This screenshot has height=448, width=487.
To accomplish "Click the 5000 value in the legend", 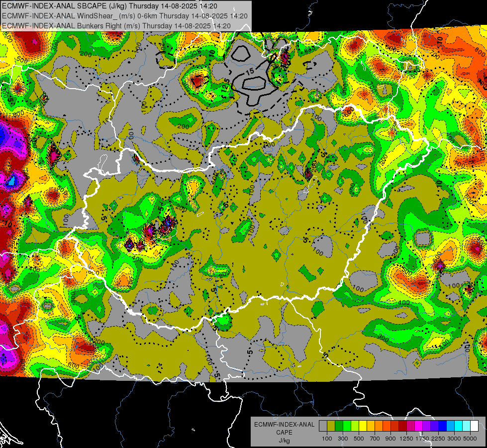I will (470, 439).
